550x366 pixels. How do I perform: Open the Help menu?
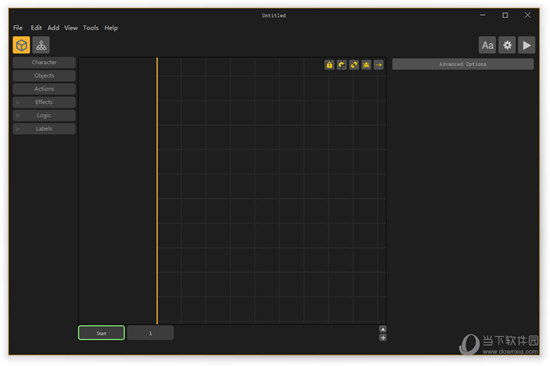[111, 28]
